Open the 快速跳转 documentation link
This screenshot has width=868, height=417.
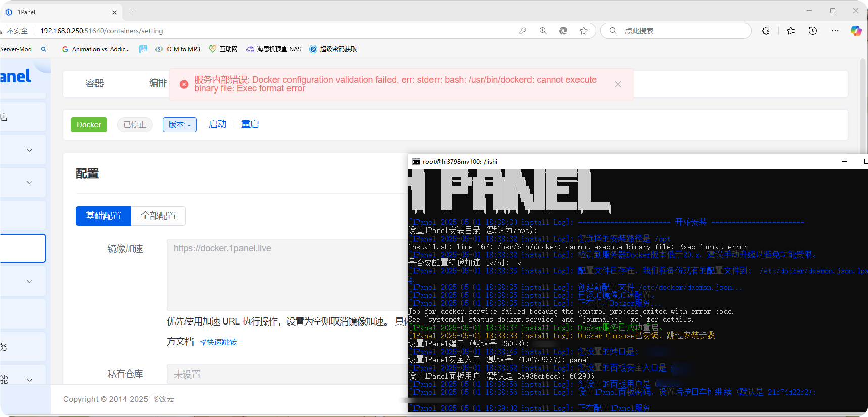[218, 342]
